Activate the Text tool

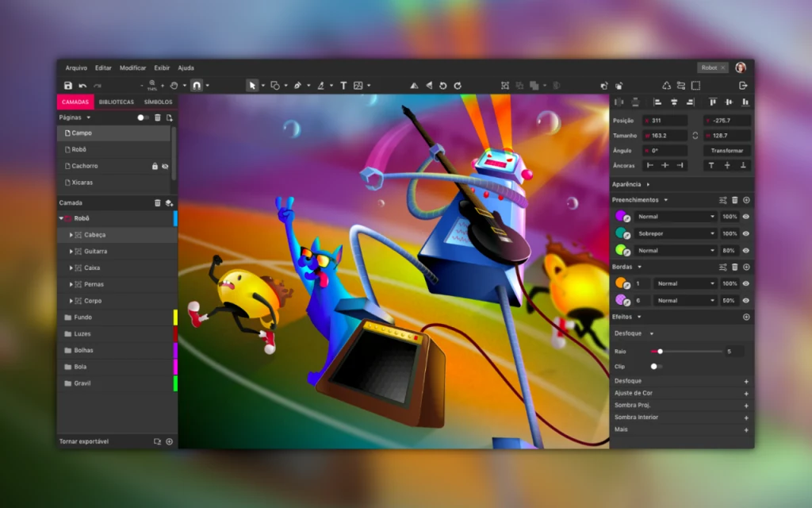[x=344, y=85]
